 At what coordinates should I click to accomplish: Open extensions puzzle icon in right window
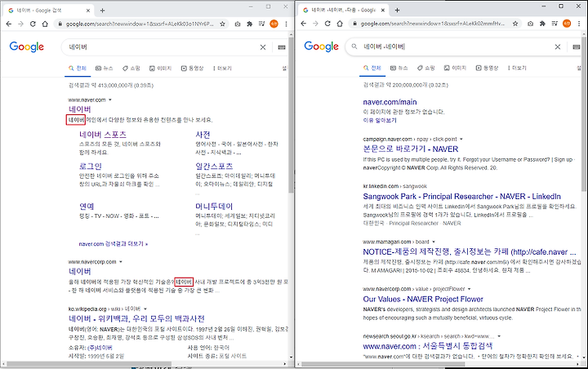pyautogui.click(x=542, y=24)
